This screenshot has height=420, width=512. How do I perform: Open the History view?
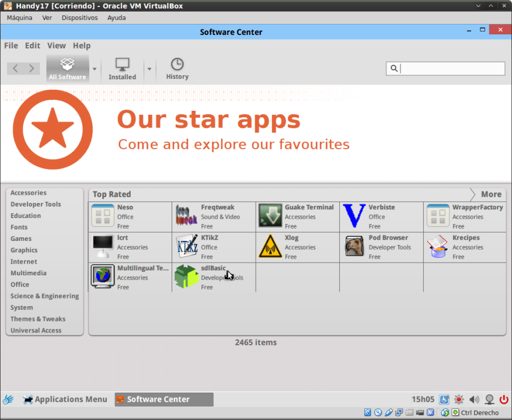click(x=177, y=68)
